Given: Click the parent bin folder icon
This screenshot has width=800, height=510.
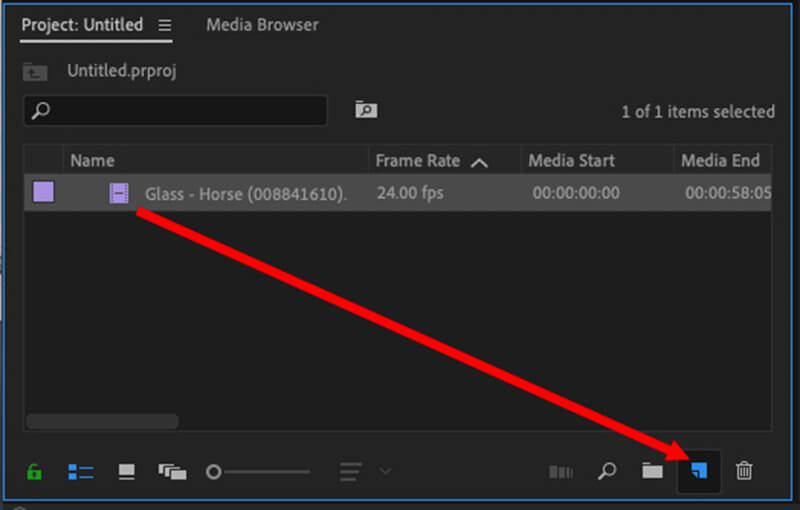Looking at the screenshot, I should coord(35,72).
